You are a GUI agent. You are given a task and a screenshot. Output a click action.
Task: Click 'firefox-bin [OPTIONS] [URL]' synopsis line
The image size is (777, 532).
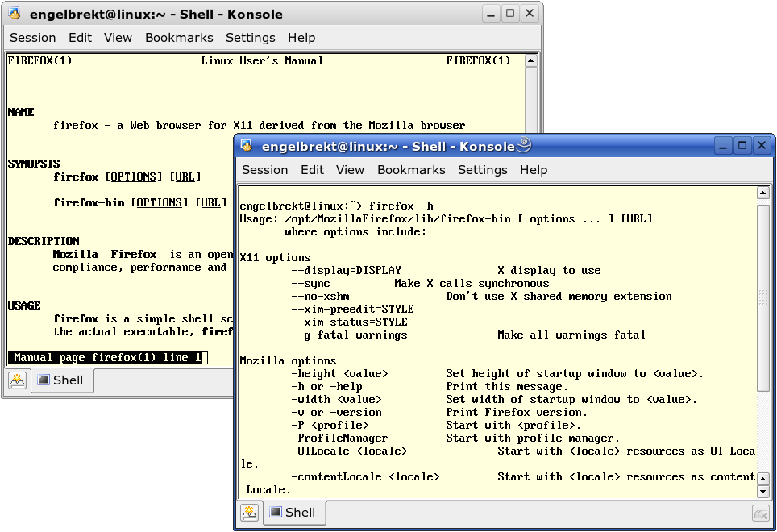coord(140,202)
